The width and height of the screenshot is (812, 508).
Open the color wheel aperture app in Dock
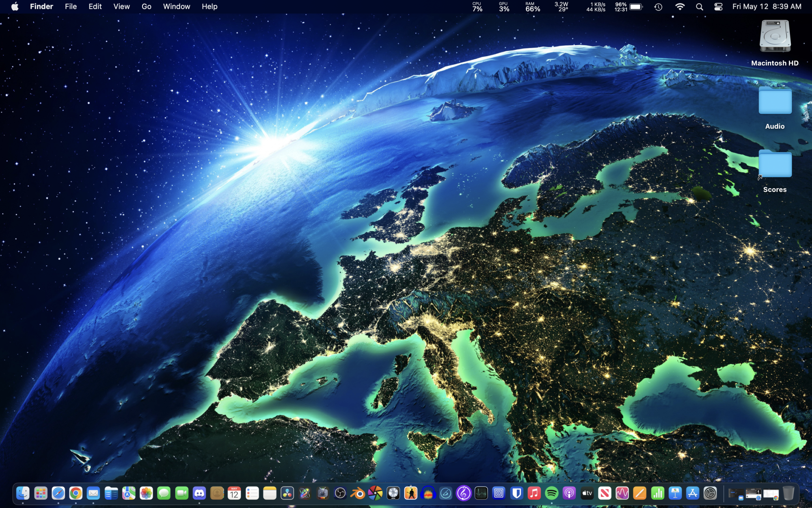[x=376, y=493]
